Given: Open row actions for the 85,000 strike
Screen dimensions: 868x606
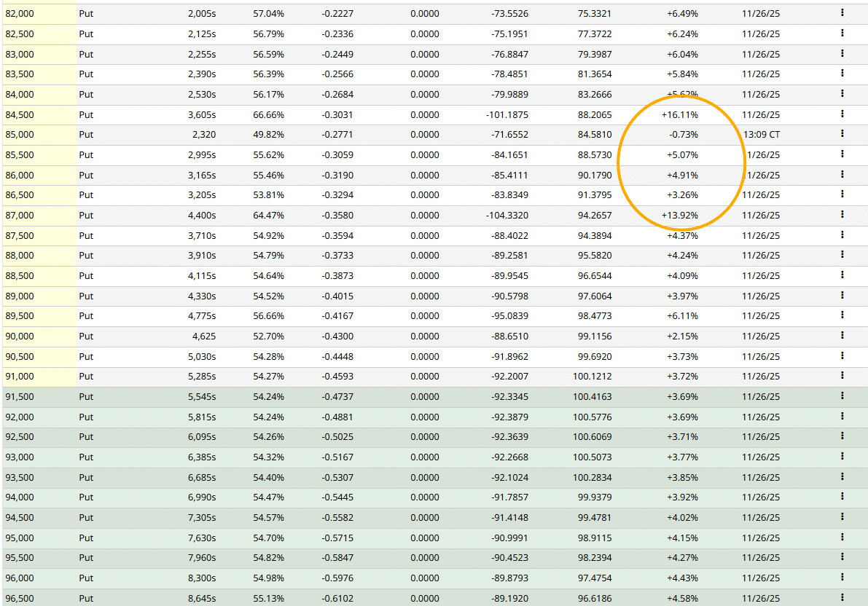Looking at the screenshot, I should pos(842,133).
